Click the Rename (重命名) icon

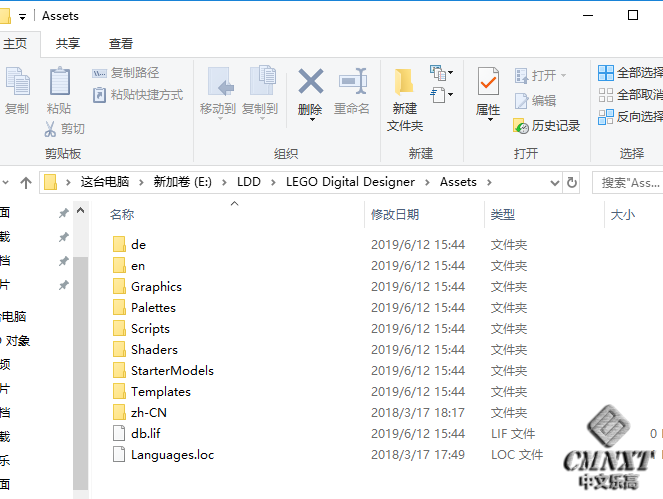click(352, 82)
